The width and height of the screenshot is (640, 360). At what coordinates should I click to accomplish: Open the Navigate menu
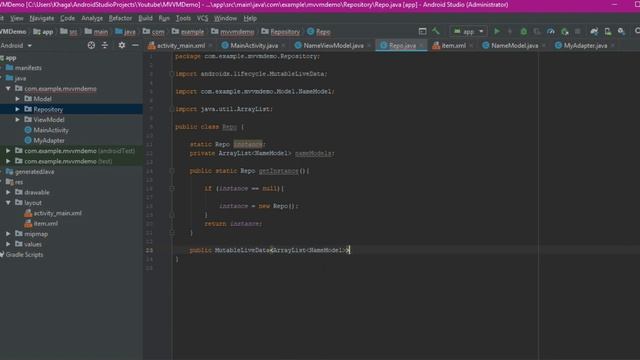tap(42, 18)
